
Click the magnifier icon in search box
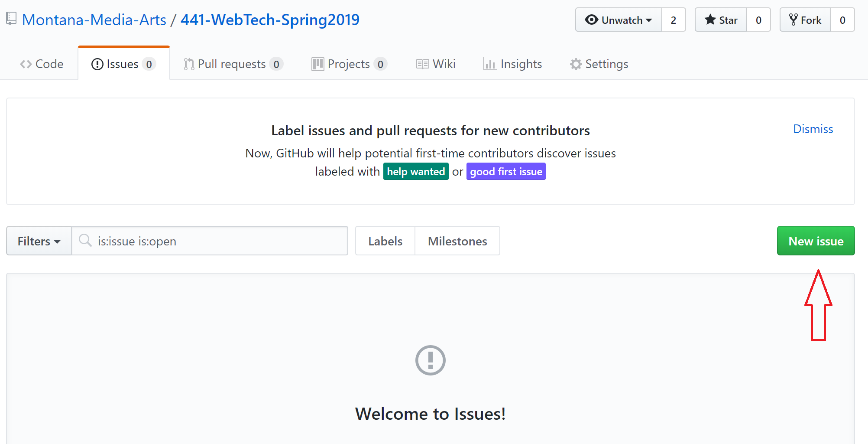click(85, 240)
